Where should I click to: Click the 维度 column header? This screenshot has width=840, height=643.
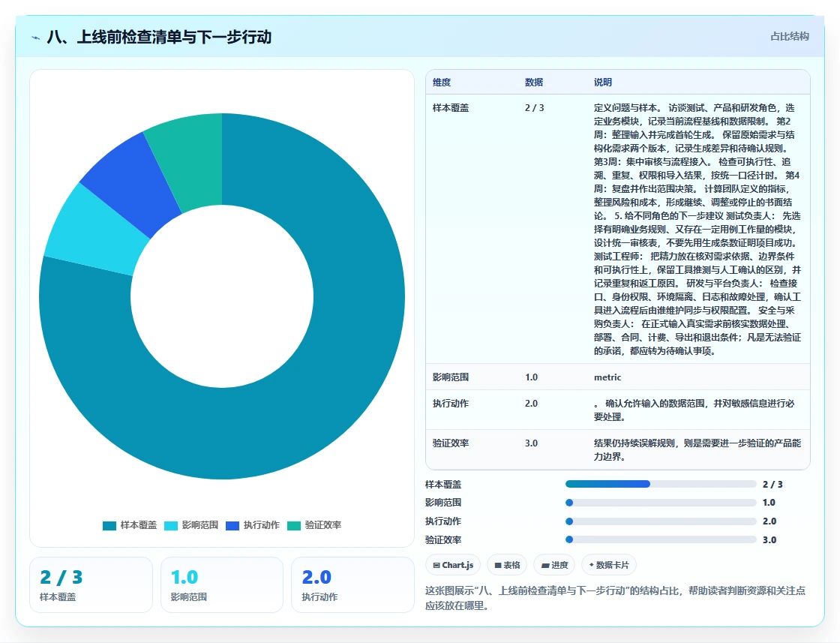442,82
